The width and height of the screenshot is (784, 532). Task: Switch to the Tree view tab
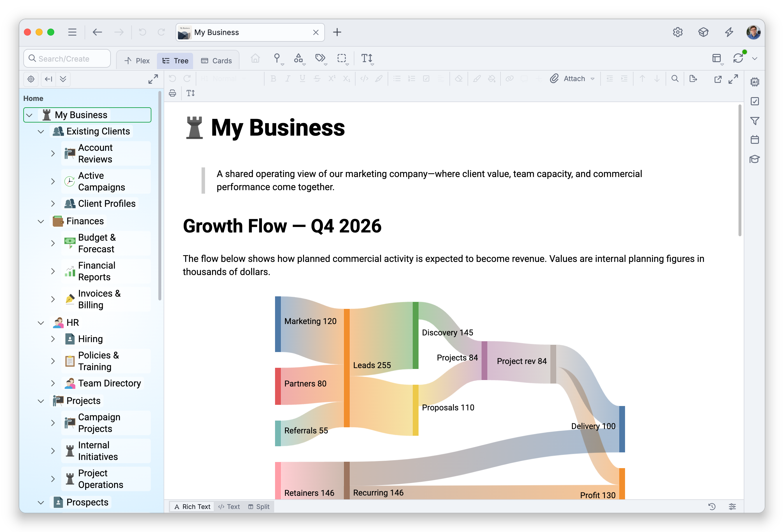(175, 61)
